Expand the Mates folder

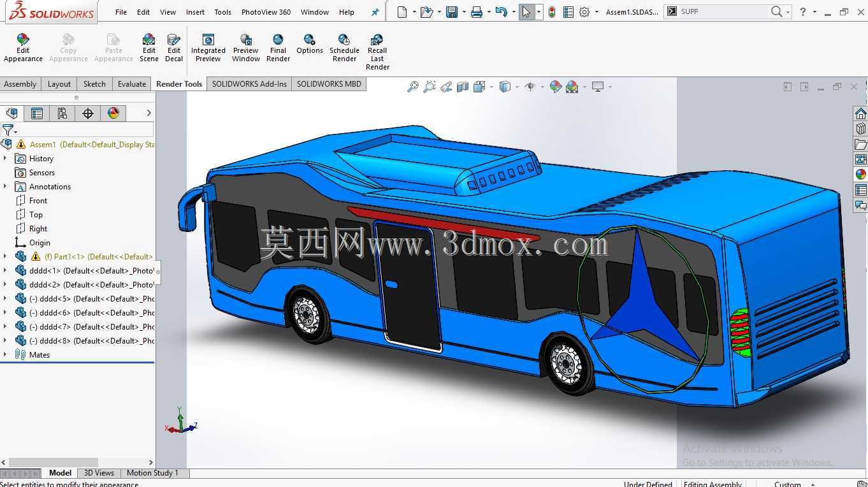pyautogui.click(x=5, y=354)
